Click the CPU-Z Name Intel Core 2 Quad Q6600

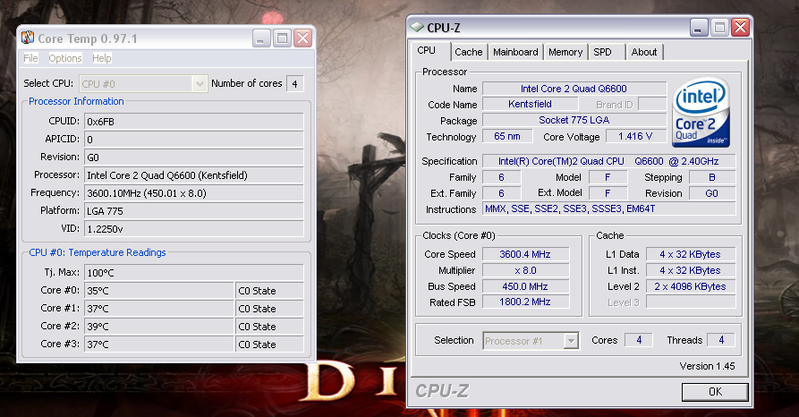point(574,89)
